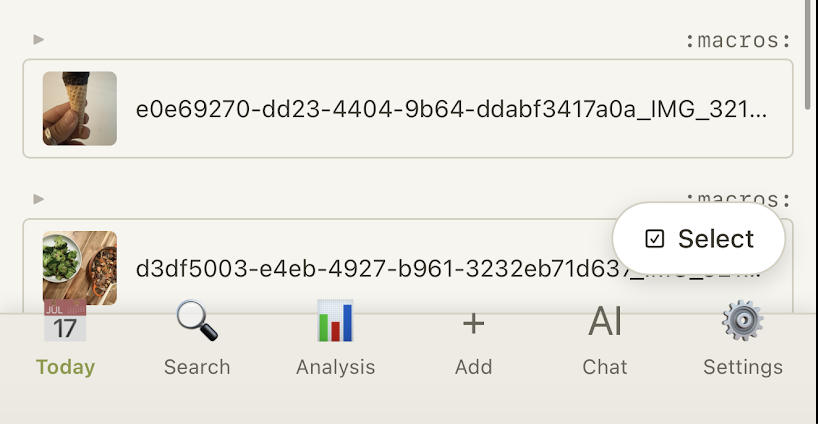The width and height of the screenshot is (818, 424).
Task: Open the bar chart Analysis icon
Action: 335,322
